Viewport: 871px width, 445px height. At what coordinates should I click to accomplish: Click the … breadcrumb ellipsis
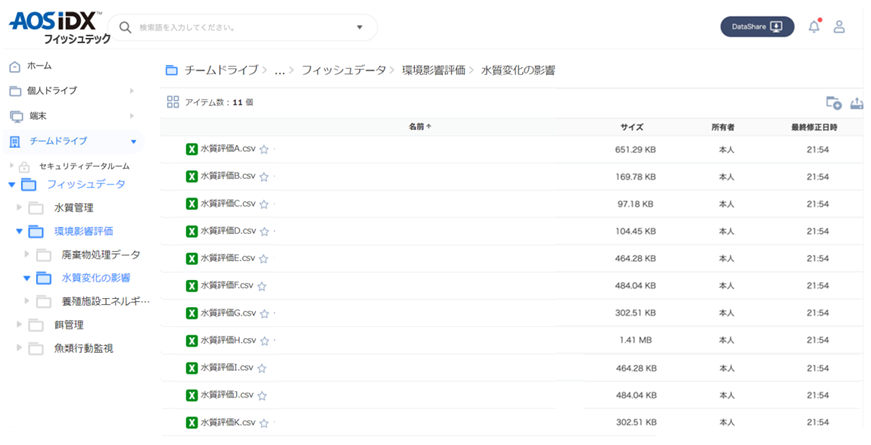[279, 71]
